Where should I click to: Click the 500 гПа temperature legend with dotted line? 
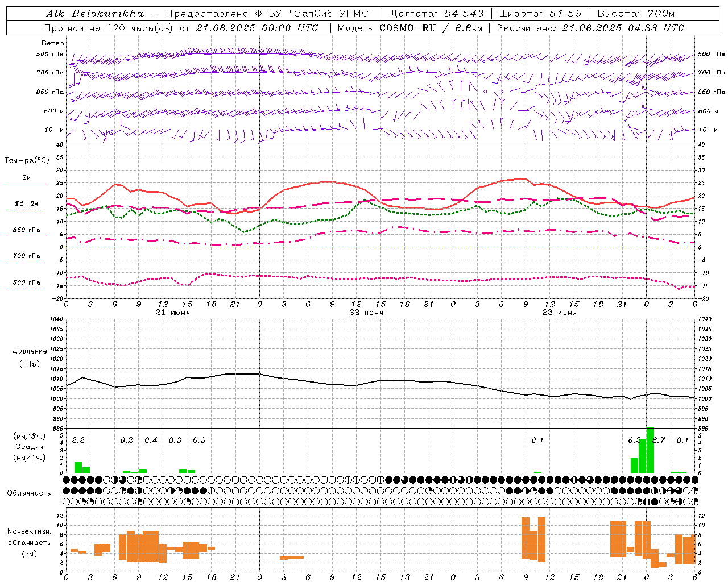tap(26, 284)
